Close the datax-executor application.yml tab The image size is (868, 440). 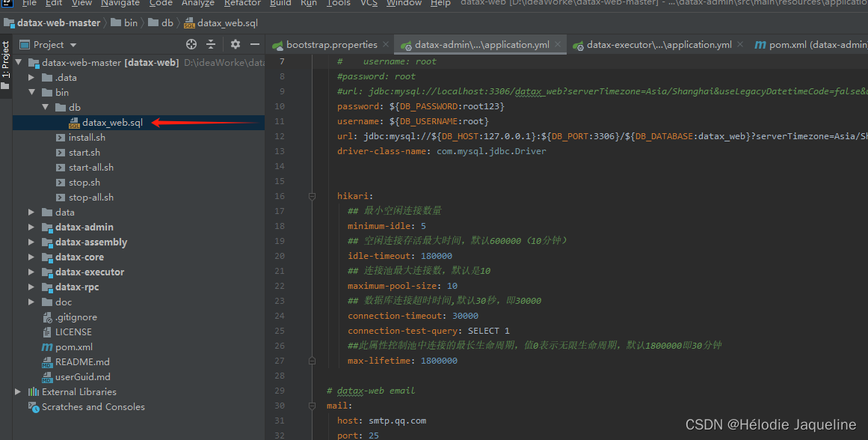(739, 45)
